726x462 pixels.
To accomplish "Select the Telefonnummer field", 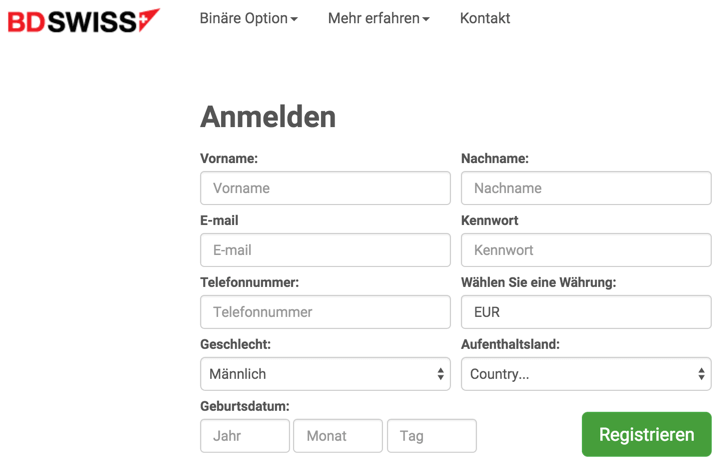I will (x=325, y=312).
